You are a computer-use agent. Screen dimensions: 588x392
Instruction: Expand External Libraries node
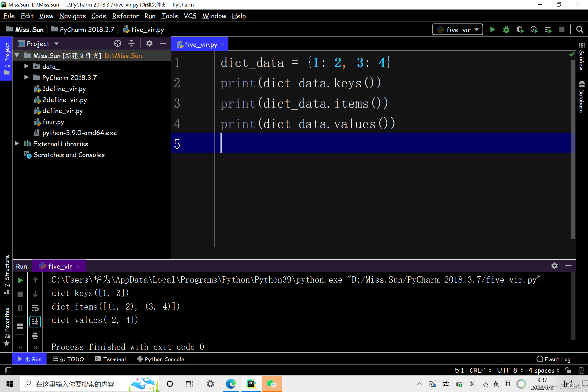point(17,144)
